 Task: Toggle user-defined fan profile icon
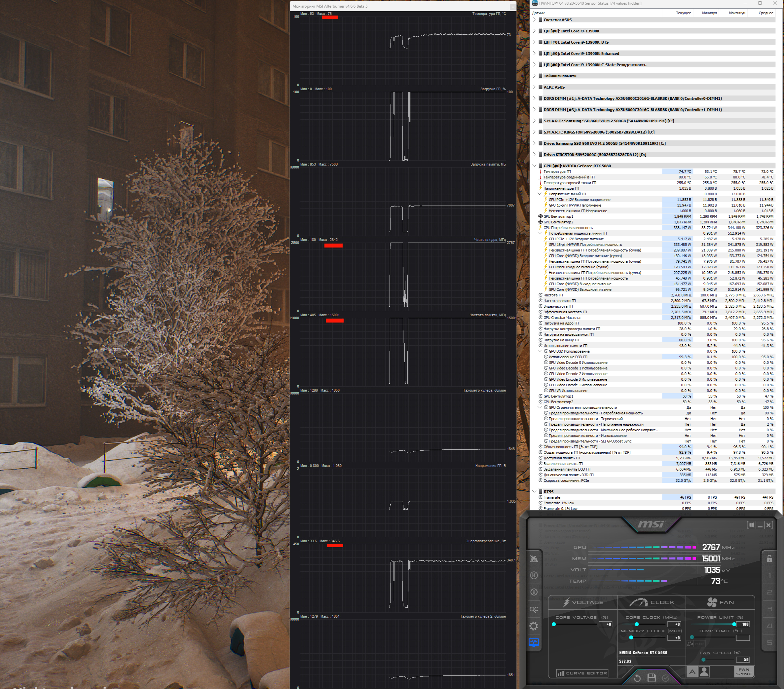coord(704,672)
